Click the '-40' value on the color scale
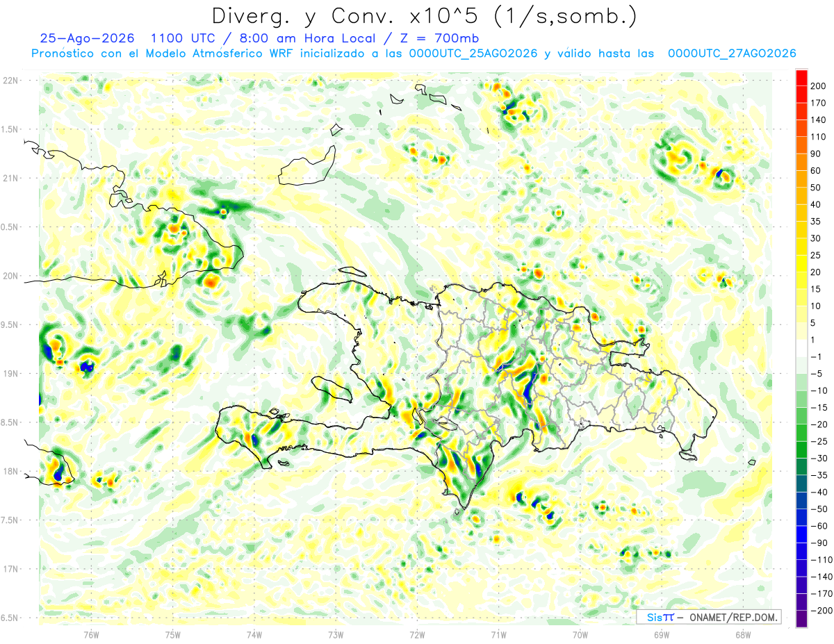 (x=820, y=493)
